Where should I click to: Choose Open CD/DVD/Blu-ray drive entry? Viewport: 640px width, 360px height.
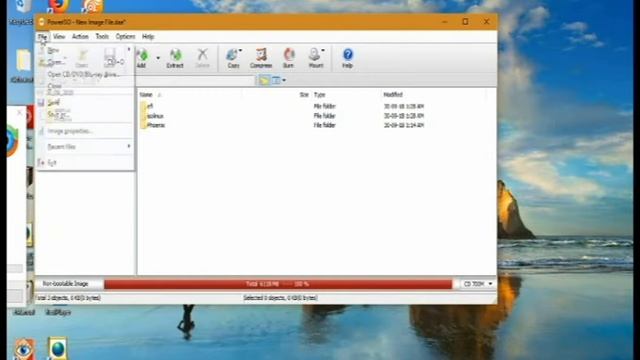pos(85,74)
